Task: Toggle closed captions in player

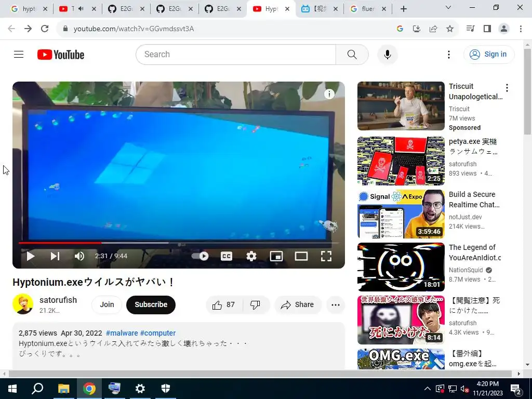Action: [227, 256]
